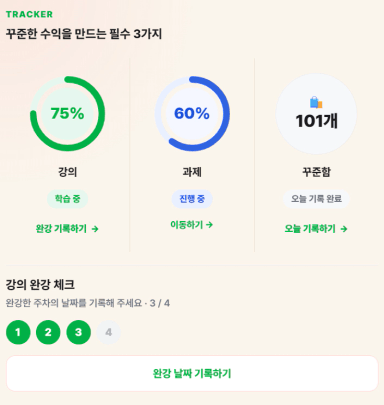Click the 완강 날짜 기록하기 button
This screenshot has height=405, width=384.
pyautogui.click(x=192, y=373)
